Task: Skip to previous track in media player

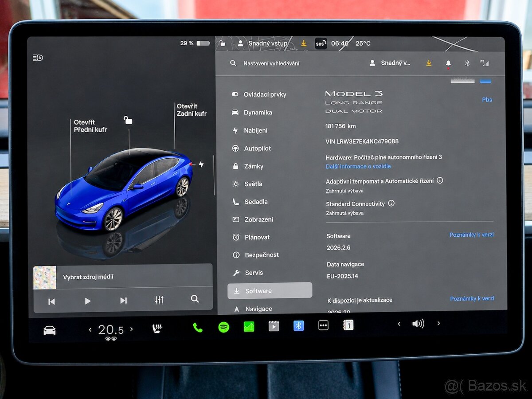Action: pos(51,301)
